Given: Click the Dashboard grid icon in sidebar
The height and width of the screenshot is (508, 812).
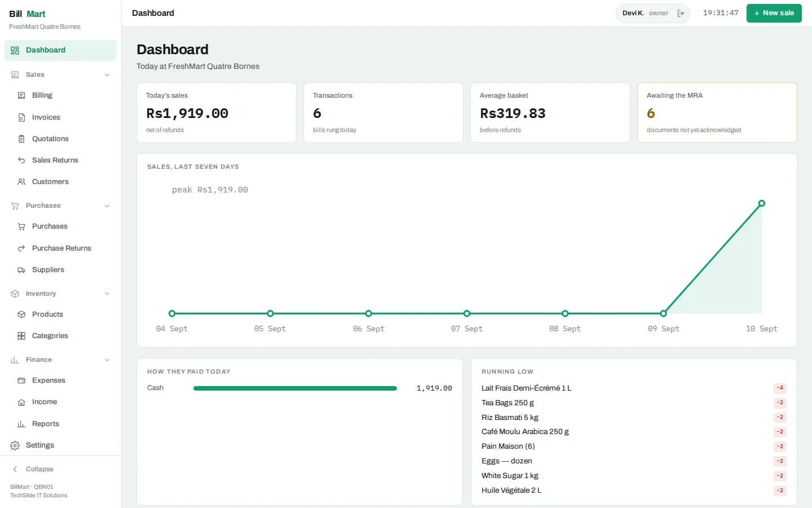Looking at the screenshot, I should 15,50.
